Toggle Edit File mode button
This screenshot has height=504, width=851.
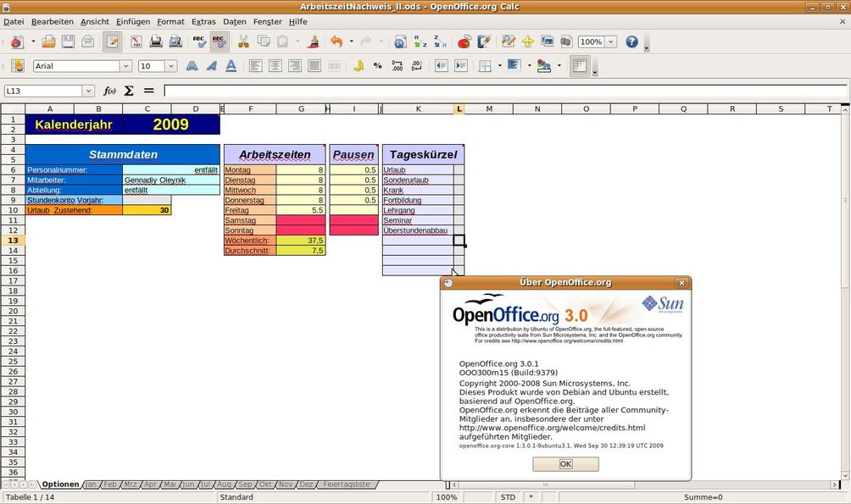(x=113, y=42)
